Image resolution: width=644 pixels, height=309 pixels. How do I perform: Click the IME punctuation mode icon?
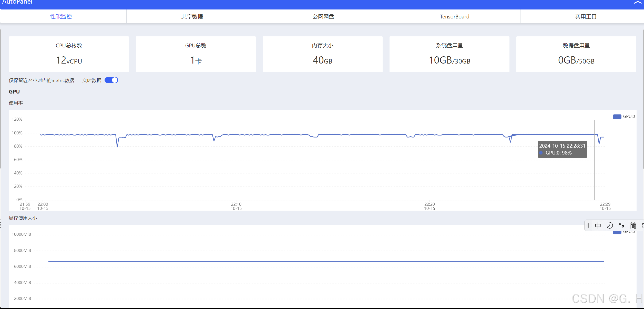tap(621, 225)
